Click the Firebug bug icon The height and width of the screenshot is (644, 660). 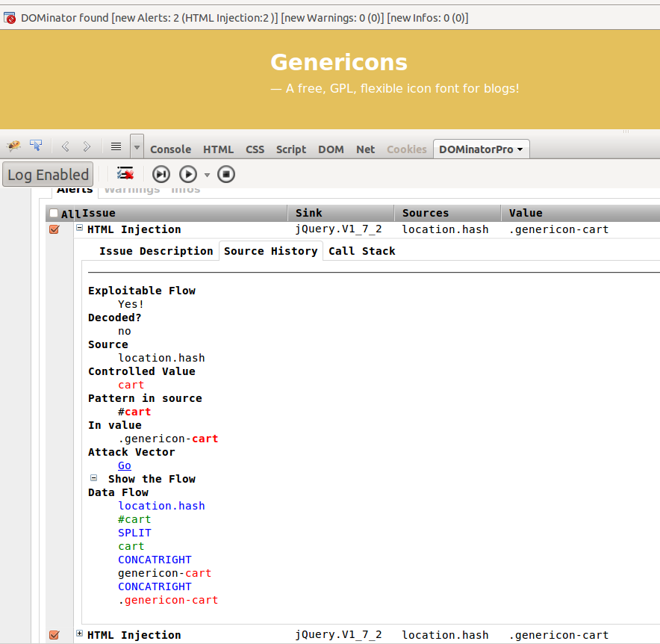(x=14, y=146)
